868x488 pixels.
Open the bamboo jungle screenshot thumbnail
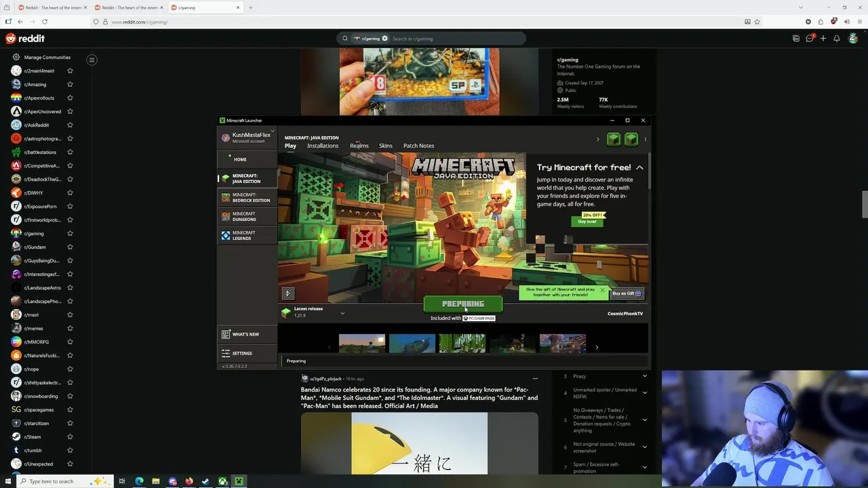click(x=462, y=344)
